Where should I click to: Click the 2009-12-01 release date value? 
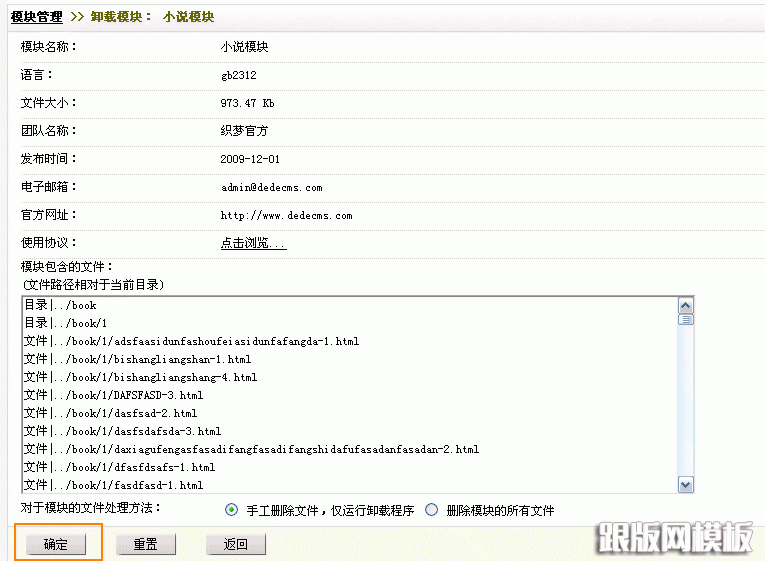(x=250, y=160)
